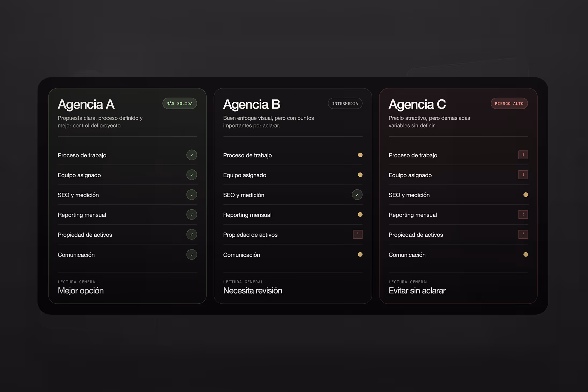Click Agencia B 'Equipo asignado' amber dot

[x=360, y=175]
